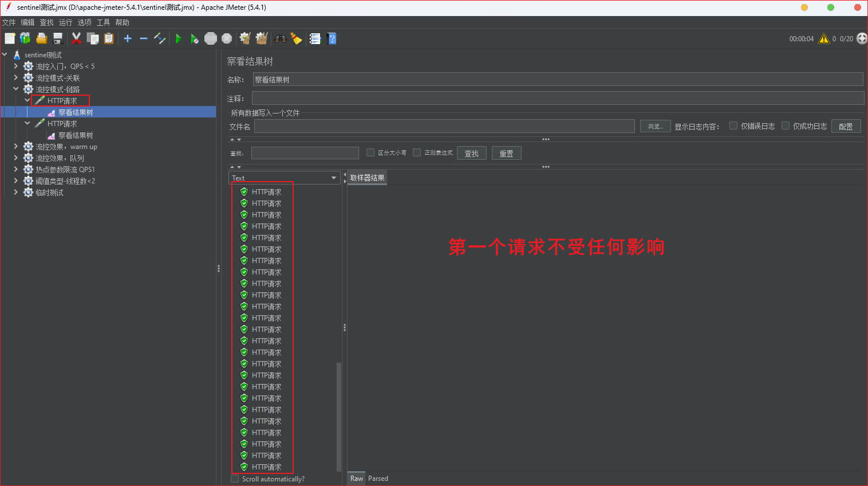Click the results list vertical scrollbar
Image resolution: width=868 pixels, height=486 pixels.
pos(339,416)
